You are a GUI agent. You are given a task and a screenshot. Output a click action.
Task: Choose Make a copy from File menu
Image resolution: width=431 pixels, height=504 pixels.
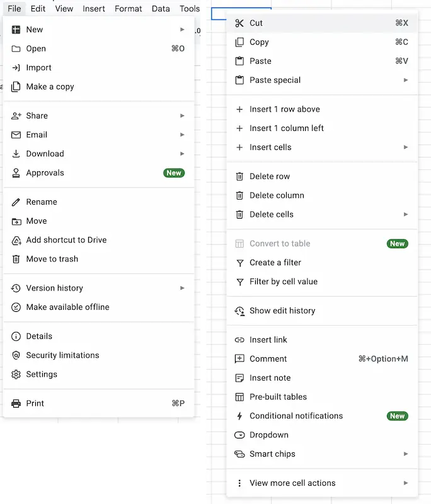(50, 87)
